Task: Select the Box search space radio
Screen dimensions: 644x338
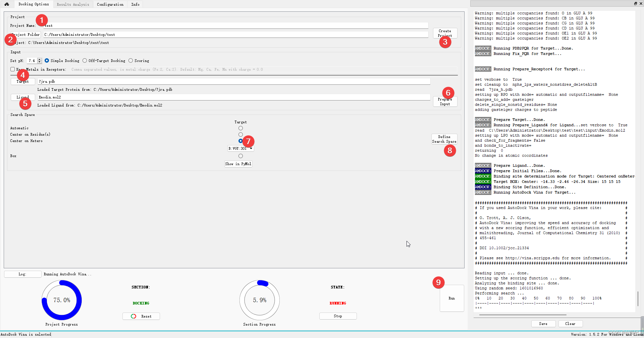Action: coord(240,156)
